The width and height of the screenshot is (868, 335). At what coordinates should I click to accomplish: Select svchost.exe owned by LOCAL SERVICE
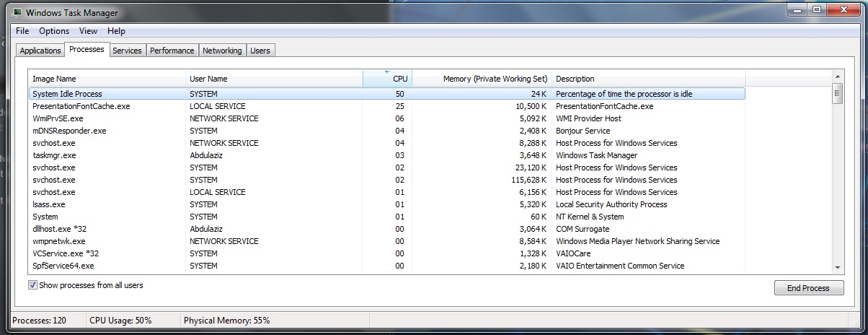pyautogui.click(x=386, y=192)
